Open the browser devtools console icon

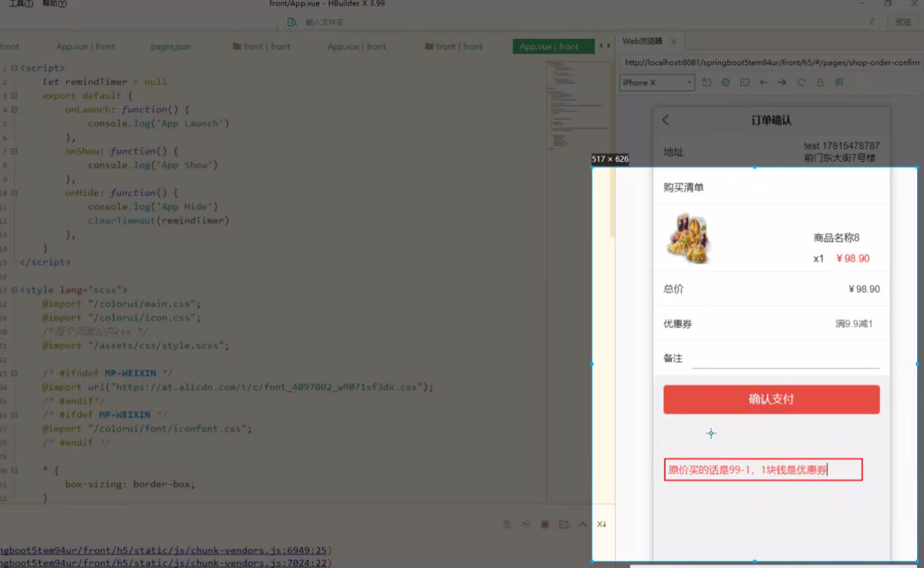click(745, 83)
